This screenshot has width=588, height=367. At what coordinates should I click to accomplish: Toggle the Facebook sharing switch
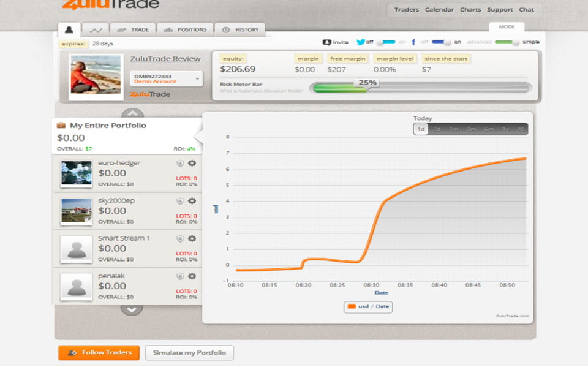[442, 42]
